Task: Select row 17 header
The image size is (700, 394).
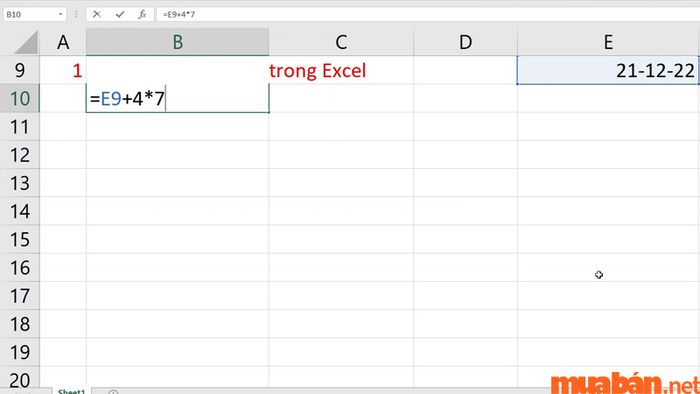Action: (x=20, y=295)
